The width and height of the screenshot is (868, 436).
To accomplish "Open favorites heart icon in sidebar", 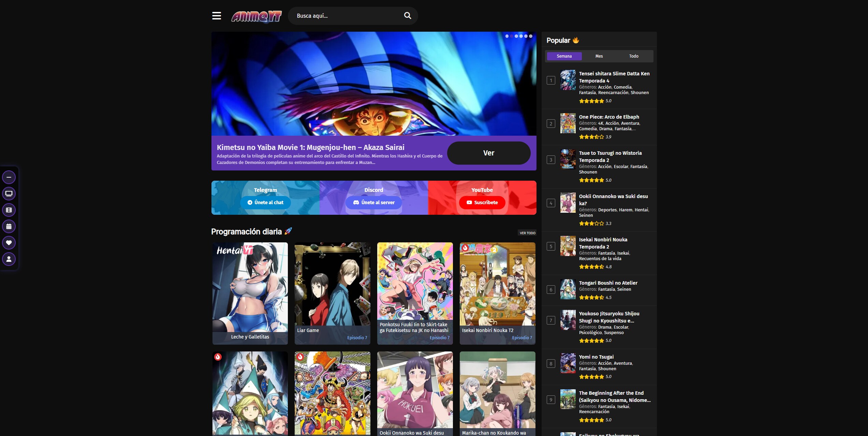I will (x=9, y=243).
